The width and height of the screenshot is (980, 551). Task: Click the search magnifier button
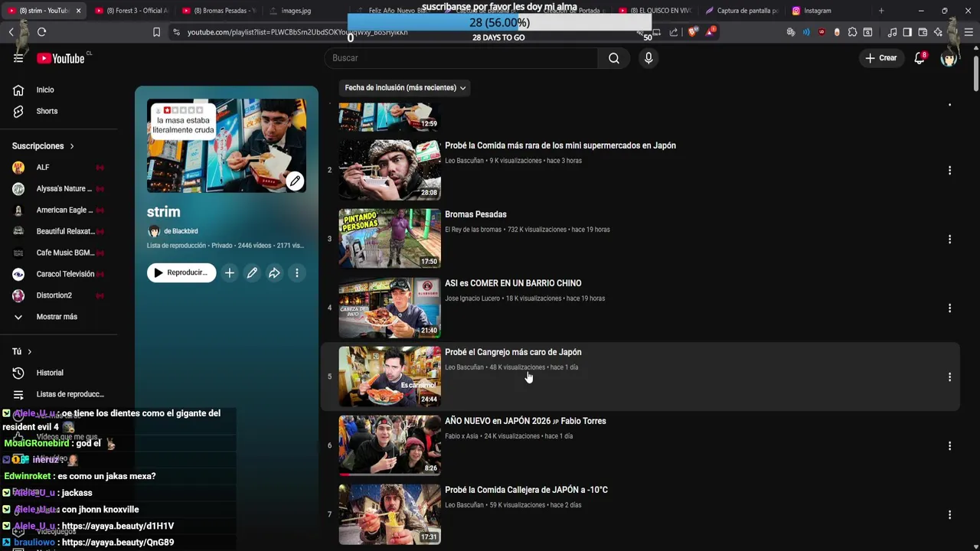click(x=614, y=58)
